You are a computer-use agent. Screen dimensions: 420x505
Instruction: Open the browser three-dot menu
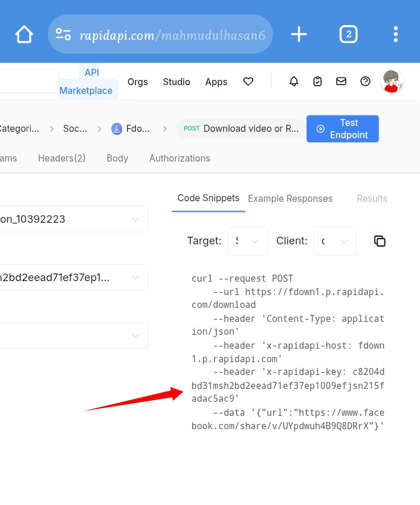(x=395, y=34)
